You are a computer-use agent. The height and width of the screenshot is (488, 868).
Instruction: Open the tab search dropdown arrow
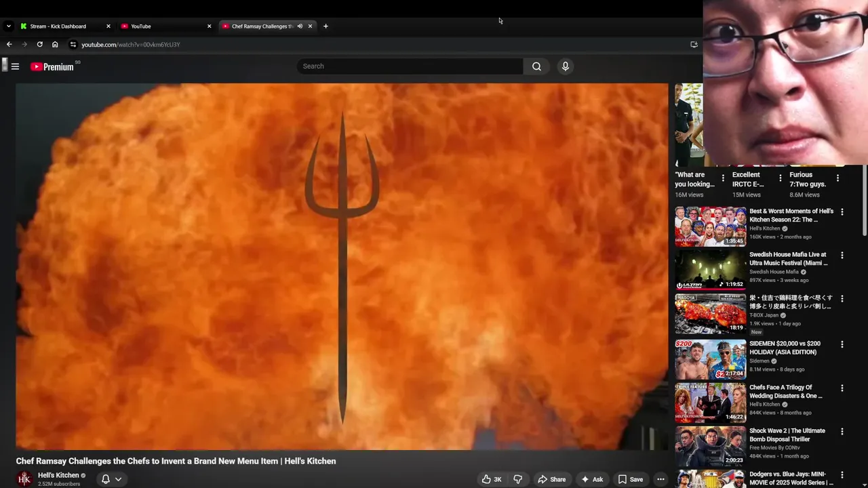[8, 26]
